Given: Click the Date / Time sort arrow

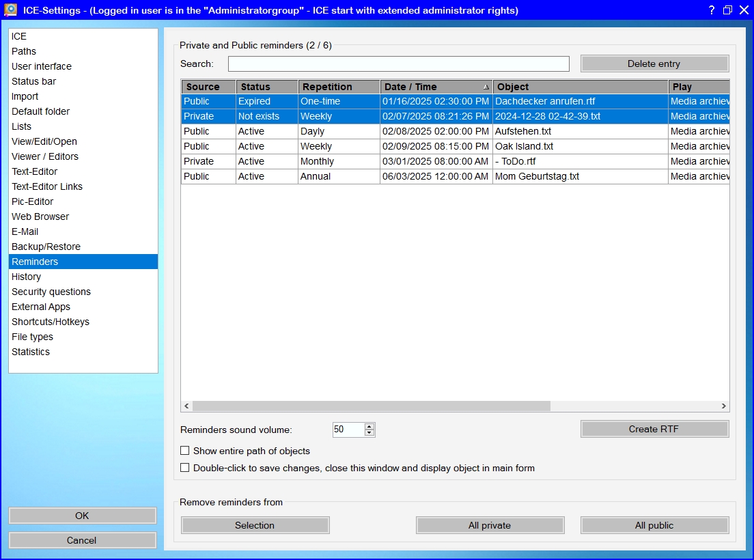Looking at the screenshot, I should coord(486,87).
